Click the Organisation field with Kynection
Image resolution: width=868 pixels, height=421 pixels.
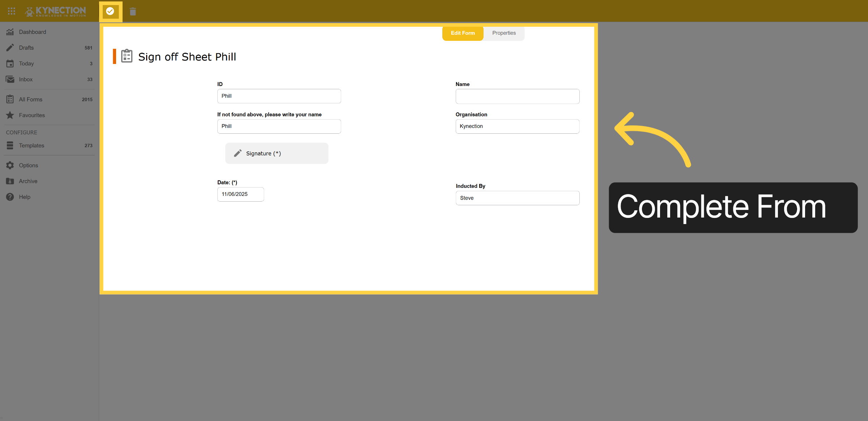point(518,126)
